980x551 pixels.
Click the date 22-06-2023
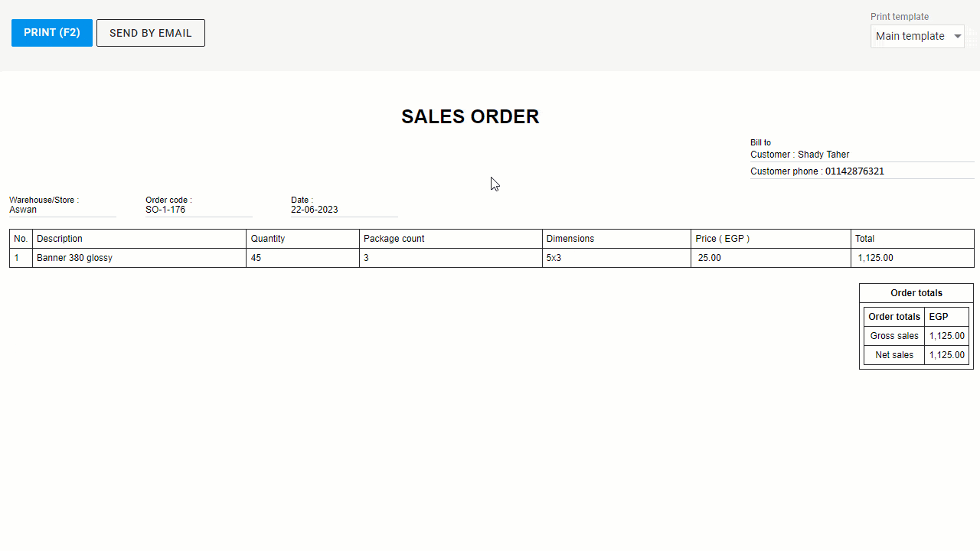click(x=315, y=210)
